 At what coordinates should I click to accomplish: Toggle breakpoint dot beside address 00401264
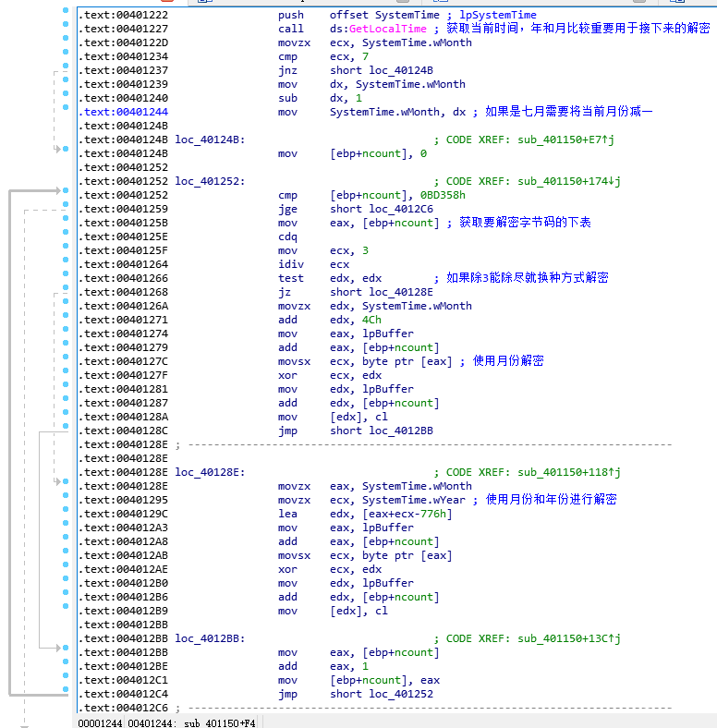click(x=66, y=260)
